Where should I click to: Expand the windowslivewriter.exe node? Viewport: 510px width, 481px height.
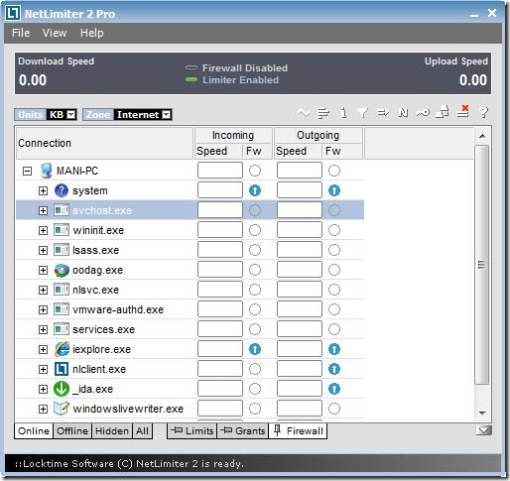(x=43, y=409)
